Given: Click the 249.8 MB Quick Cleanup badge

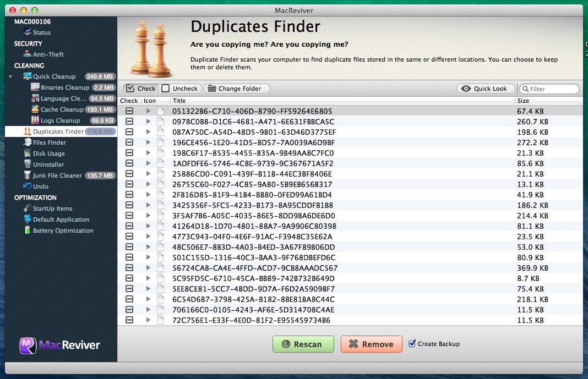Looking at the screenshot, I should tap(100, 76).
